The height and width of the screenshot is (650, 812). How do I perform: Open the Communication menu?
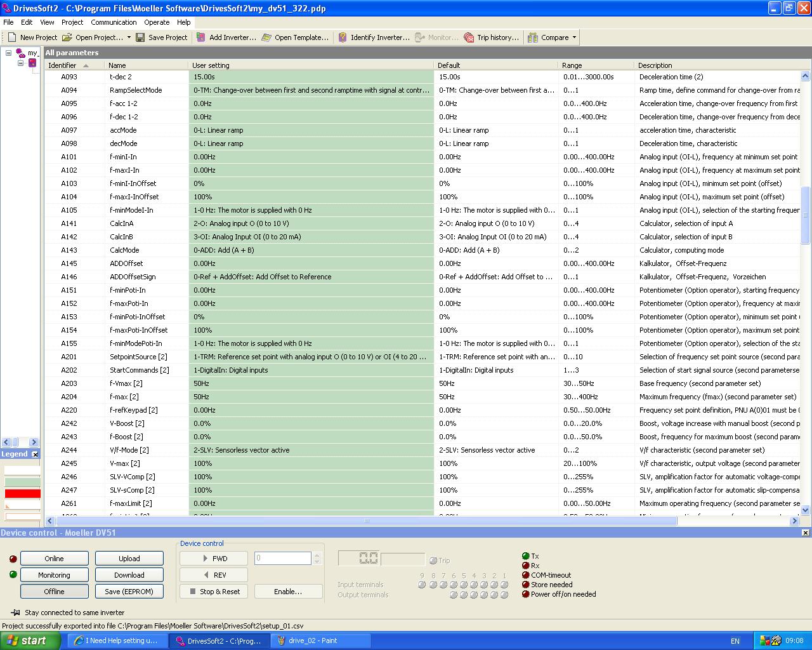pyautogui.click(x=114, y=22)
